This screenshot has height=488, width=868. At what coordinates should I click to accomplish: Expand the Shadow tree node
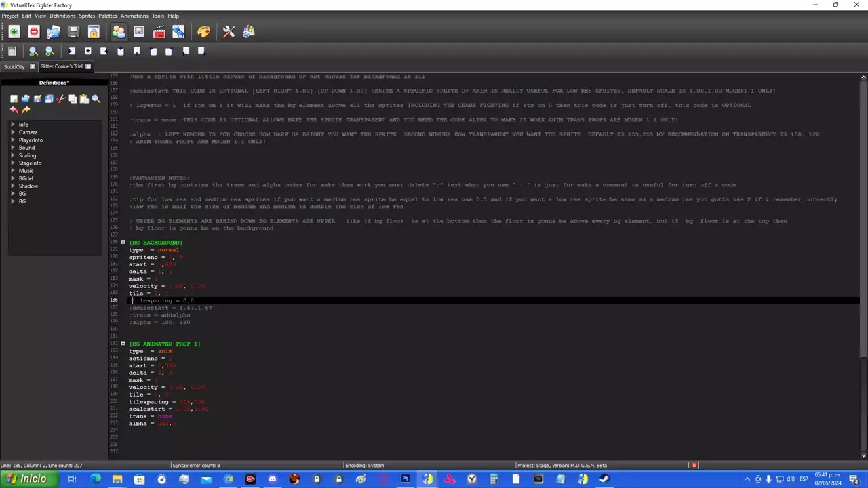click(x=13, y=186)
